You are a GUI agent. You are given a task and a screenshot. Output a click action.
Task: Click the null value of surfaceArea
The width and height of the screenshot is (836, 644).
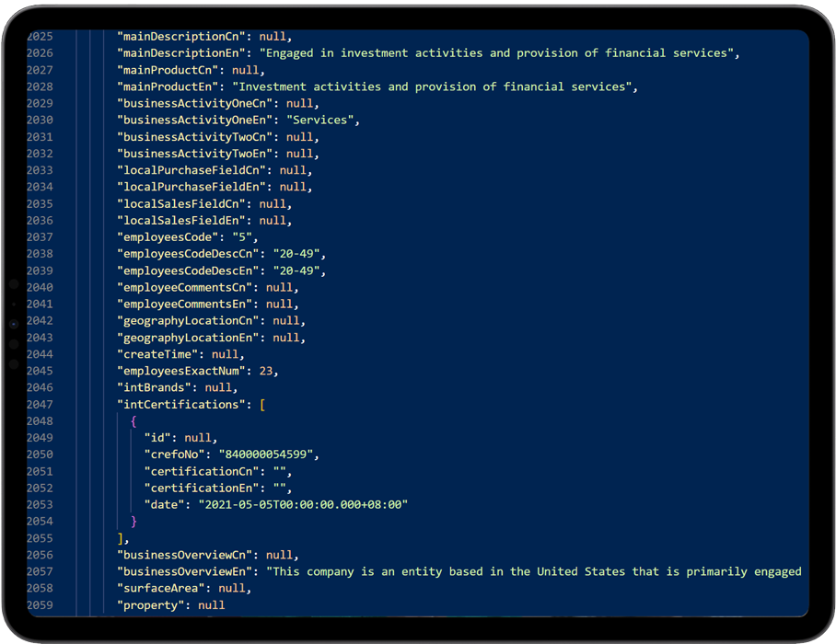[x=232, y=588]
